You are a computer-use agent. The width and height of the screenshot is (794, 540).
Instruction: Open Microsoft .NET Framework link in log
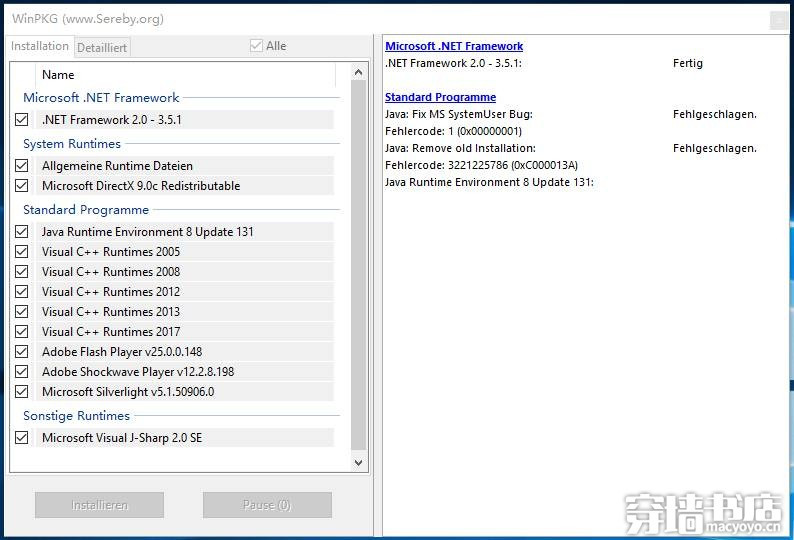[454, 46]
